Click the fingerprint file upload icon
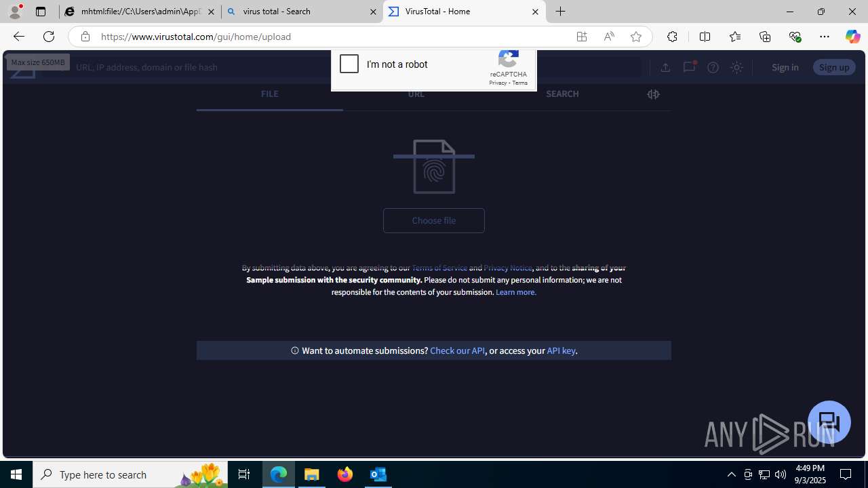Viewport: 868px width, 488px height. click(434, 167)
